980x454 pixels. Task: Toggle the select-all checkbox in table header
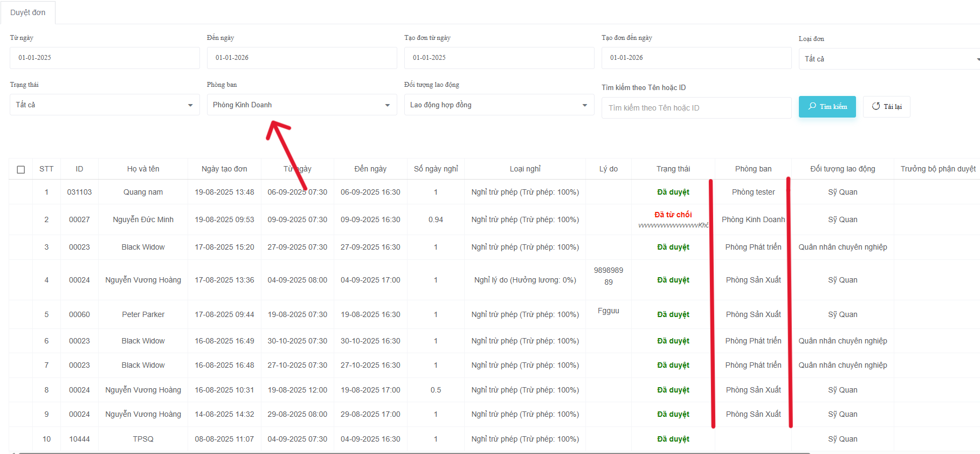point(21,169)
